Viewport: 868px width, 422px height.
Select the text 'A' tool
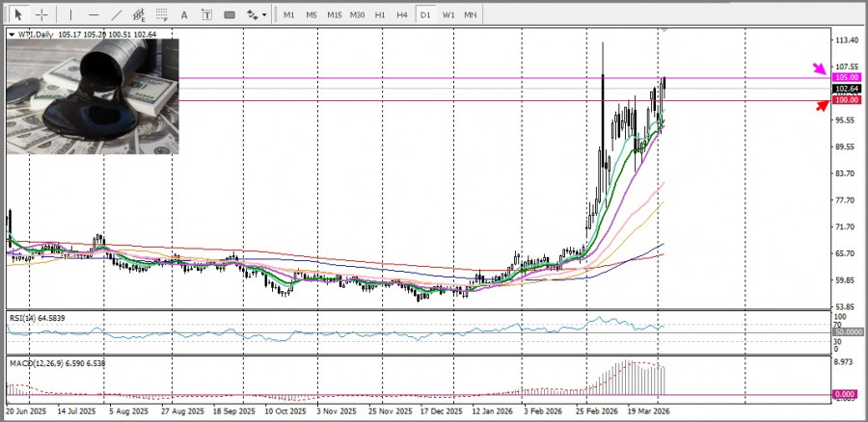coord(184,14)
